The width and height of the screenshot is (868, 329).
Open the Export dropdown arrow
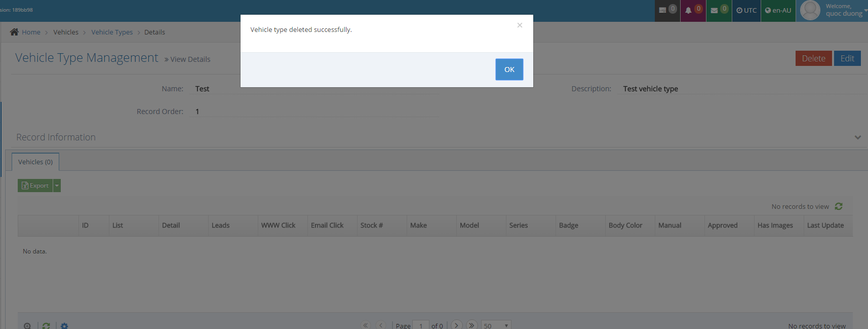click(x=57, y=186)
